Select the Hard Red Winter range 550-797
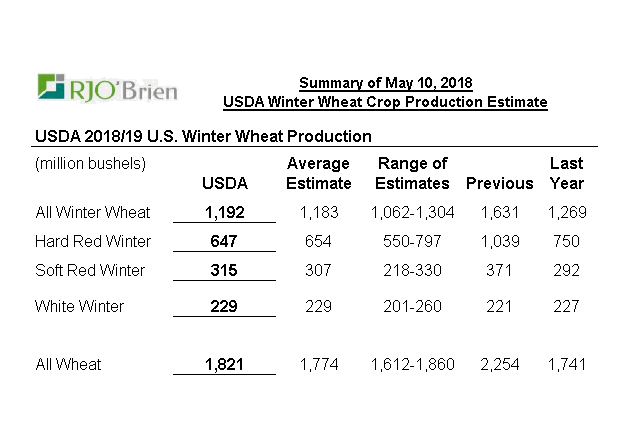 [411, 241]
